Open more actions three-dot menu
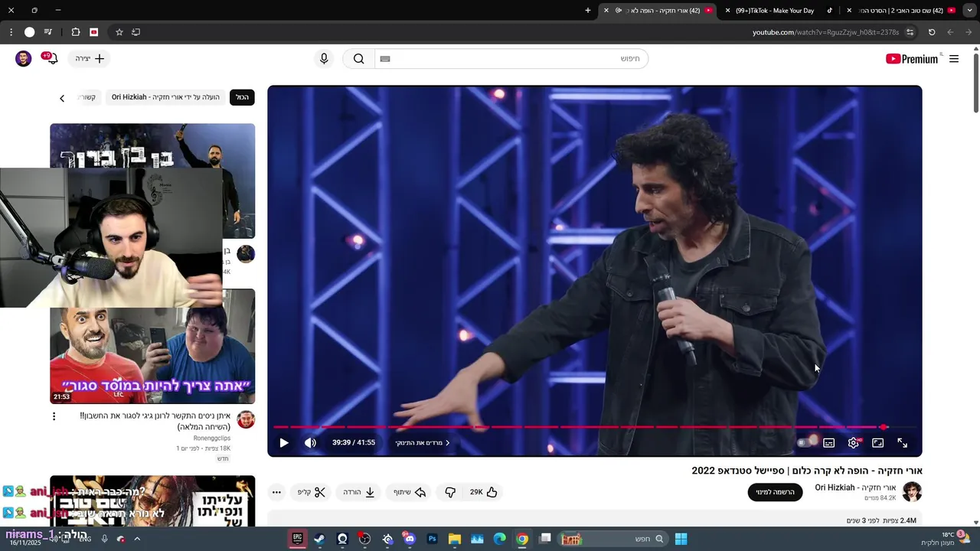 (276, 492)
